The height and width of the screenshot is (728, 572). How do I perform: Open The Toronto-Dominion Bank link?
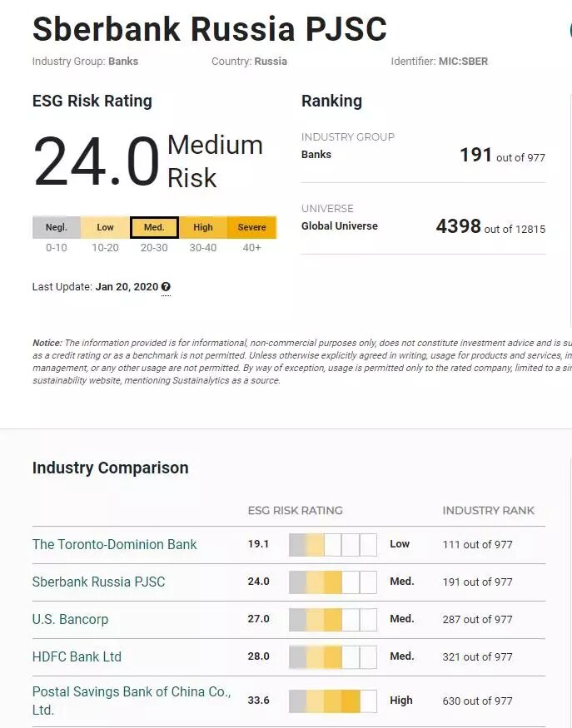(114, 544)
